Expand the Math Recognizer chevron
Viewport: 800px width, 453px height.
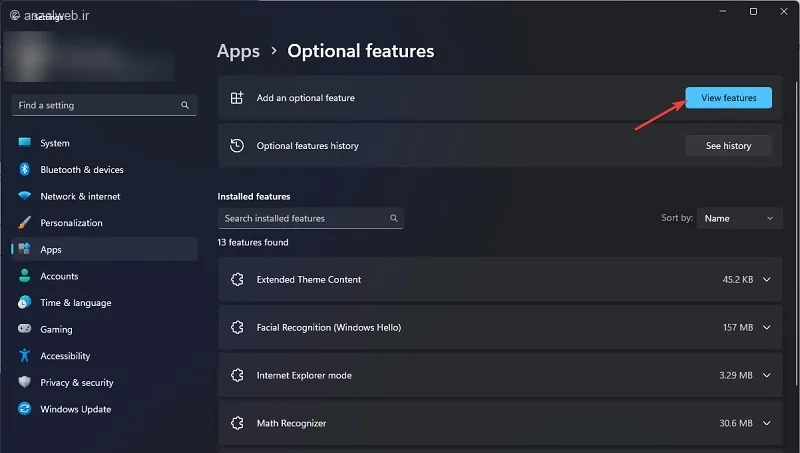pos(766,423)
